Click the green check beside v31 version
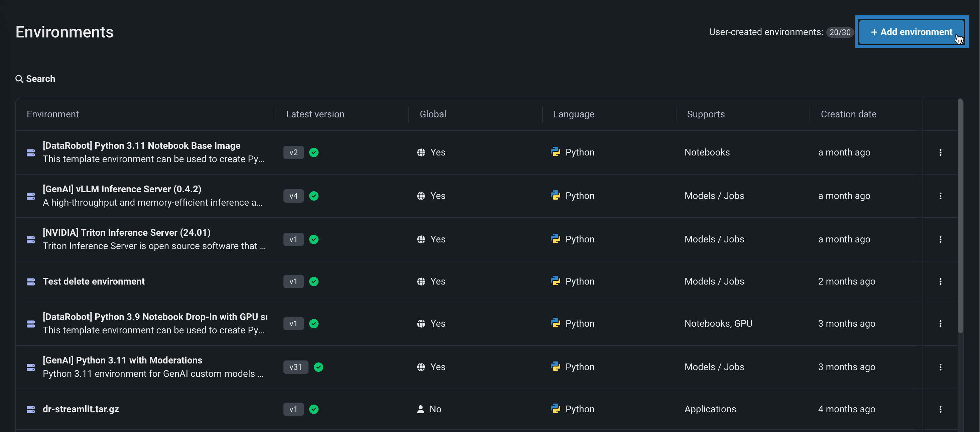The height and width of the screenshot is (432, 980). click(x=319, y=367)
